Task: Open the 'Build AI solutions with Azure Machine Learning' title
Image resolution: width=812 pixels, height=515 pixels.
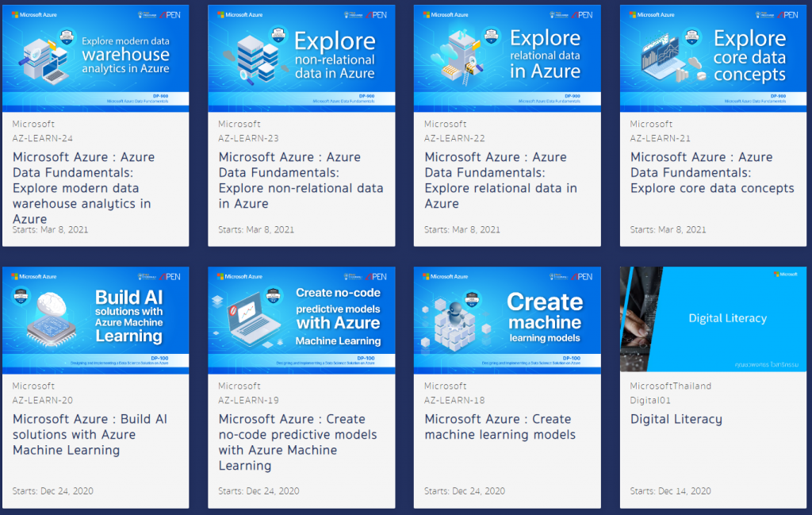Action: point(90,434)
